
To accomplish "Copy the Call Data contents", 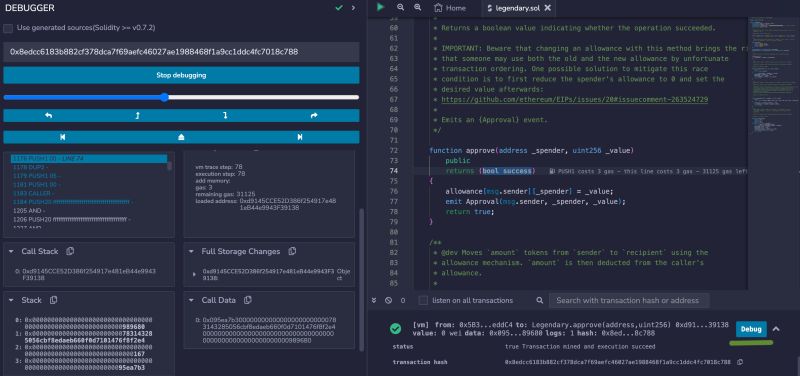I will [247, 300].
